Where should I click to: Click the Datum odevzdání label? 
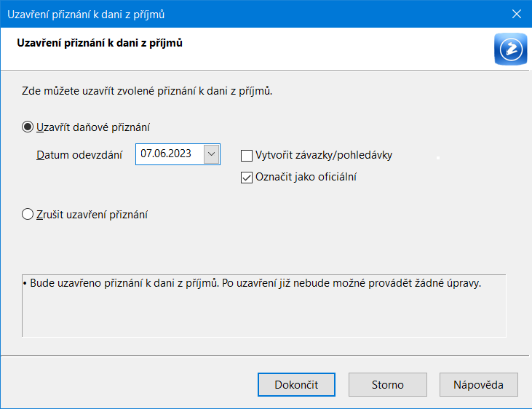coord(79,155)
